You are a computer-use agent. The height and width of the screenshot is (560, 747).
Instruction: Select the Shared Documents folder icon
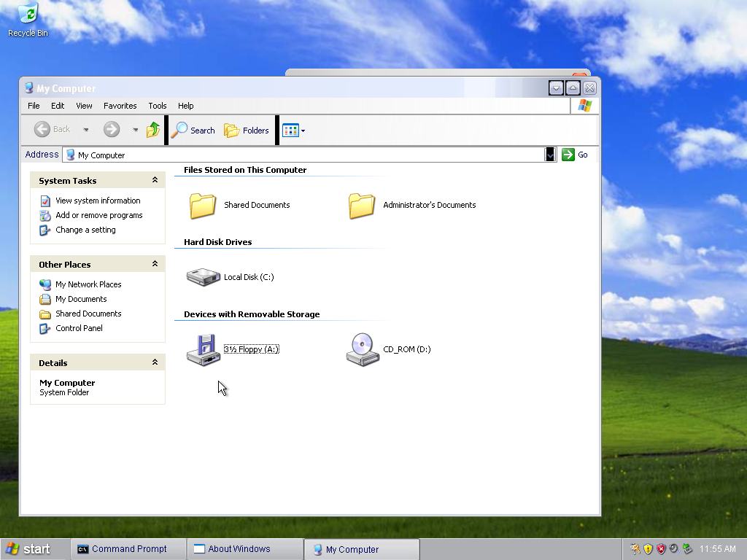(203, 205)
